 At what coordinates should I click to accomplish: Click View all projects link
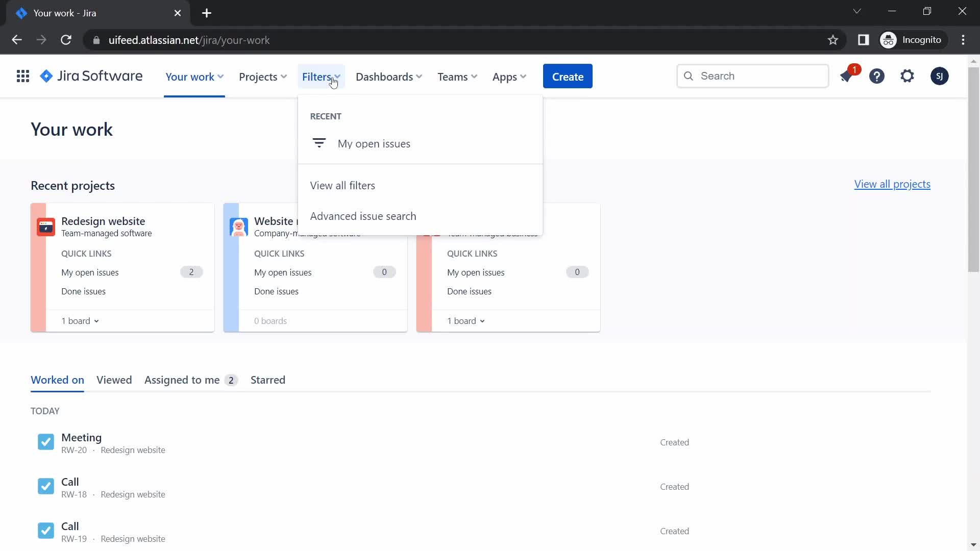click(x=892, y=183)
